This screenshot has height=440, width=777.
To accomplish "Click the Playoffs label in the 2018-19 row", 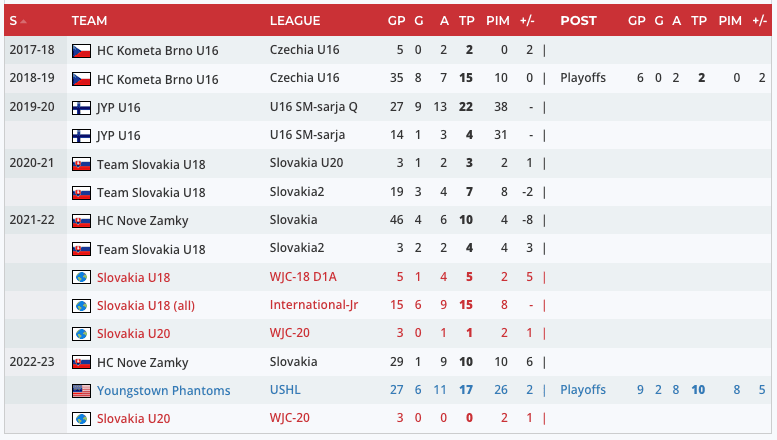I will [x=583, y=79].
